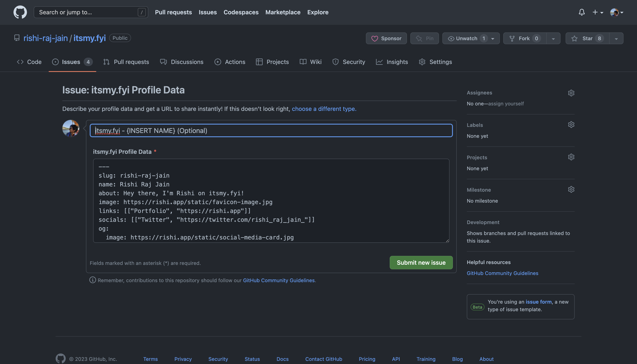This screenshot has height=364, width=637.
Task: Star the repository
Action: pyautogui.click(x=587, y=38)
